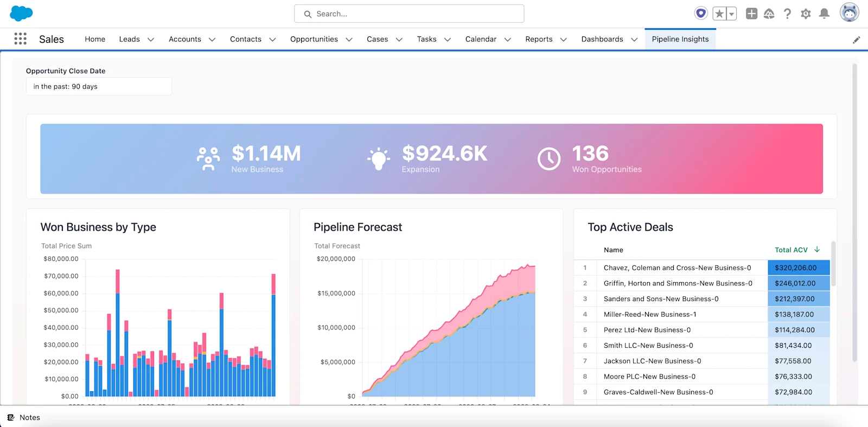Open the Favorites star icon

pos(719,14)
